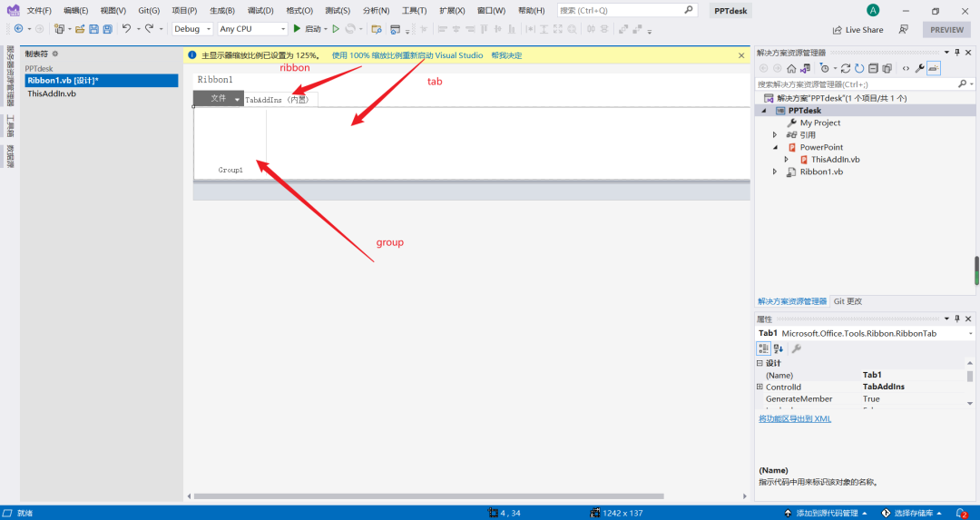Viewport: 980px width, 520px height.
Task: Expand the ControlId property
Action: coord(760,387)
